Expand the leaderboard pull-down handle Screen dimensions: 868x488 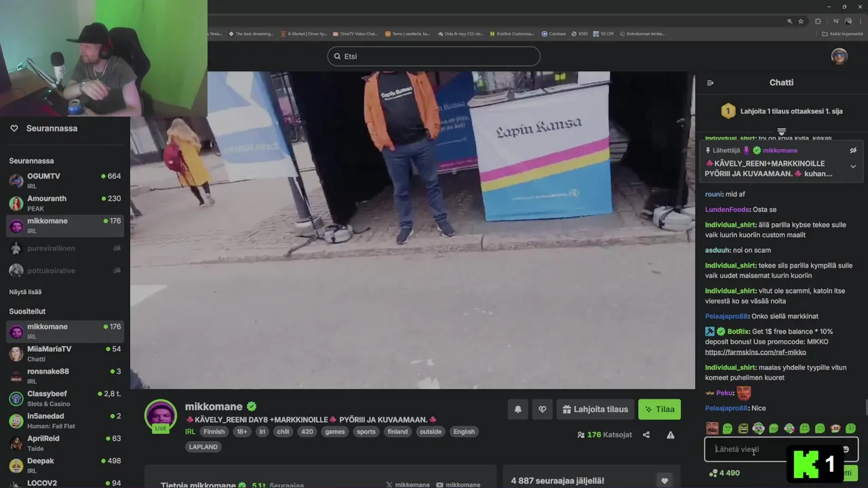(781, 131)
